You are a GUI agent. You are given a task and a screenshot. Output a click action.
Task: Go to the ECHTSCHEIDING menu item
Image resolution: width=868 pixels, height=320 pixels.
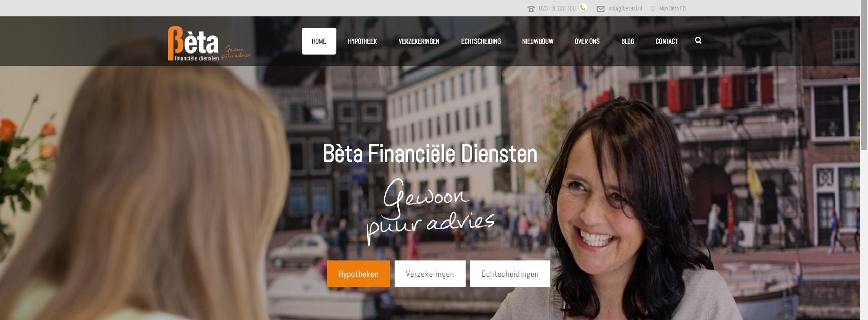pos(481,41)
